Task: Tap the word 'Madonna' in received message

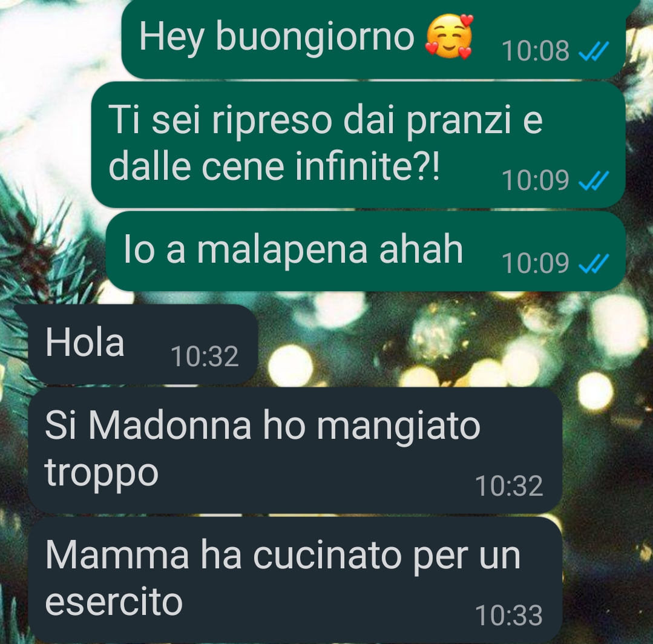Action: pos(170,425)
